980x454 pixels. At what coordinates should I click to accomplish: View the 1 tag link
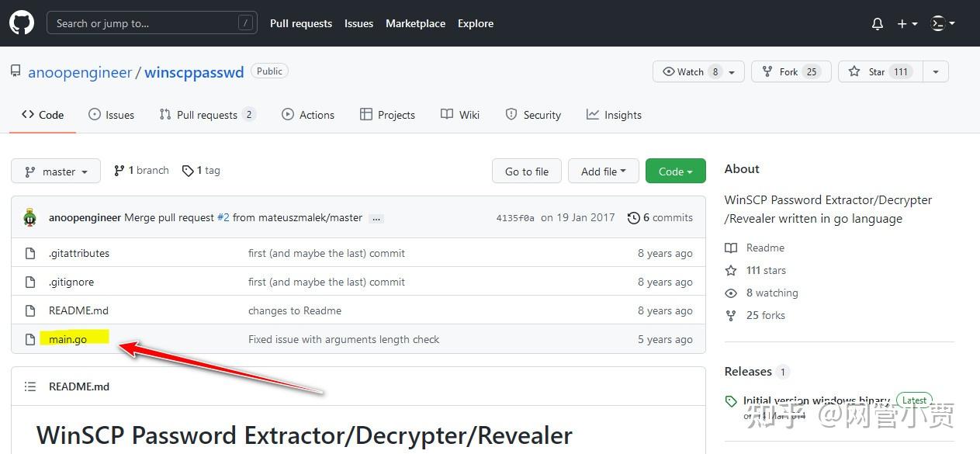tap(201, 171)
